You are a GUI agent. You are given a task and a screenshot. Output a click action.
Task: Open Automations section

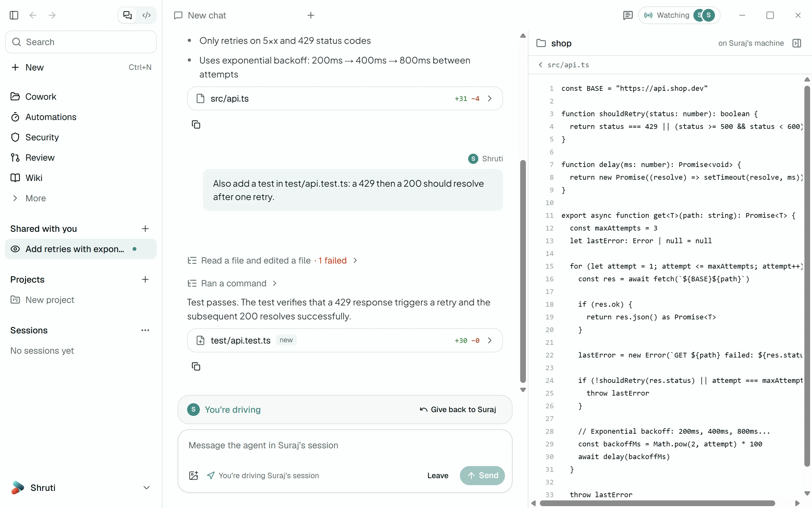pos(81,117)
